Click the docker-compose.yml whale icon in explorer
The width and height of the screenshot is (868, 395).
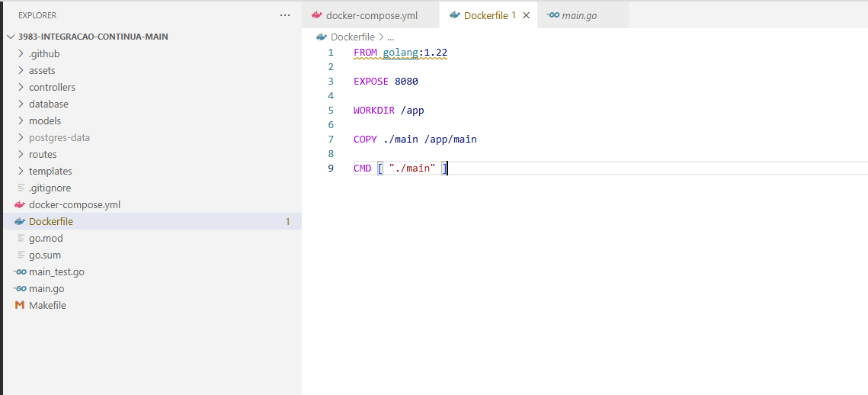click(x=20, y=205)
